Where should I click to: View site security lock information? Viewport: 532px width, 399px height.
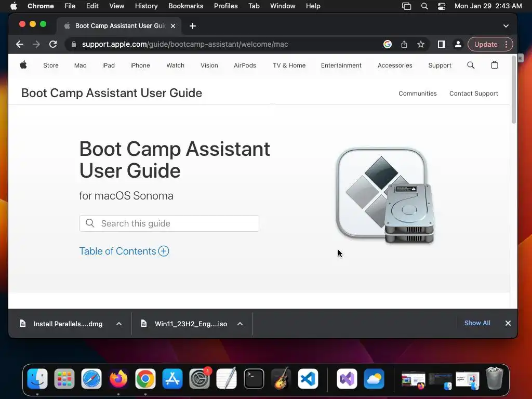(74, 44)
